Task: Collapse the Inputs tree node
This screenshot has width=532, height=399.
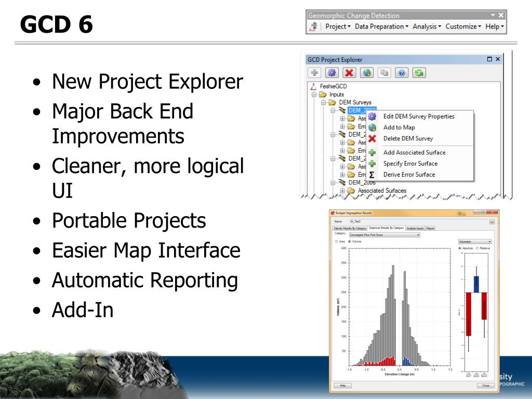Action: tap(314, 95)
